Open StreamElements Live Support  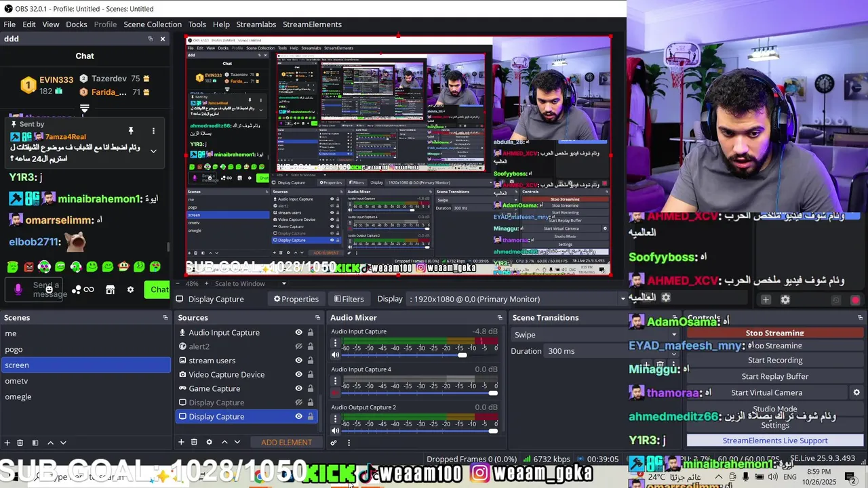click(x=775, y=441)
